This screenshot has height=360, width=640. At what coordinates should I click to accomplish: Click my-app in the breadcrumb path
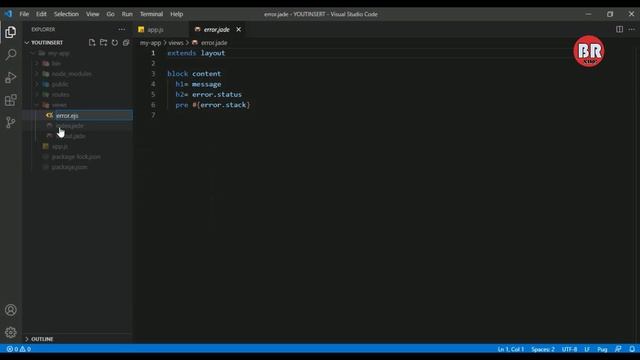pyautogui.click(x=150, y=42)
